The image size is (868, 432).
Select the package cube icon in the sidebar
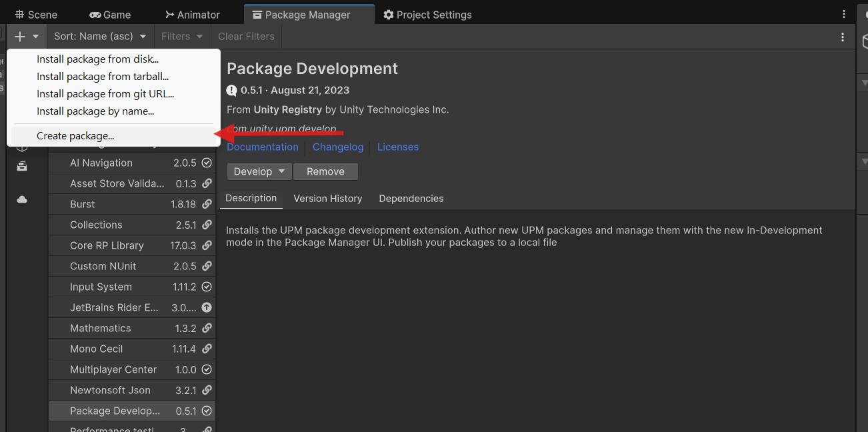tap(22, 147)
